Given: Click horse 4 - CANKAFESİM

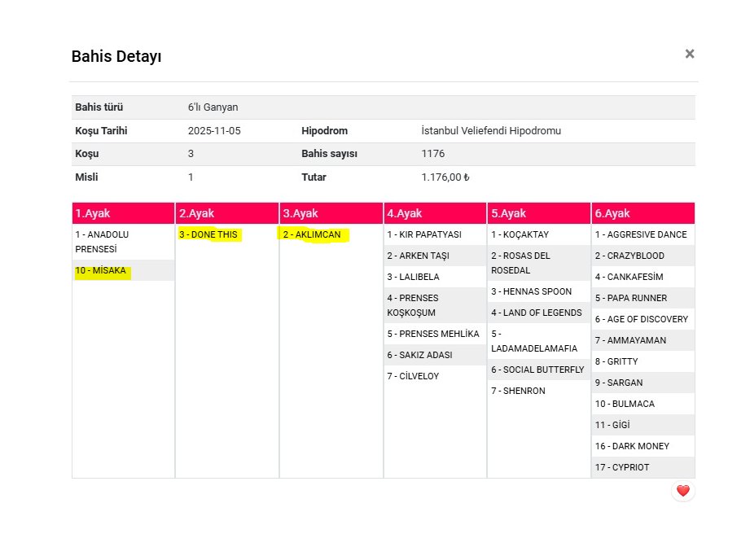Looking at the screenshot, I should point(643,277).
